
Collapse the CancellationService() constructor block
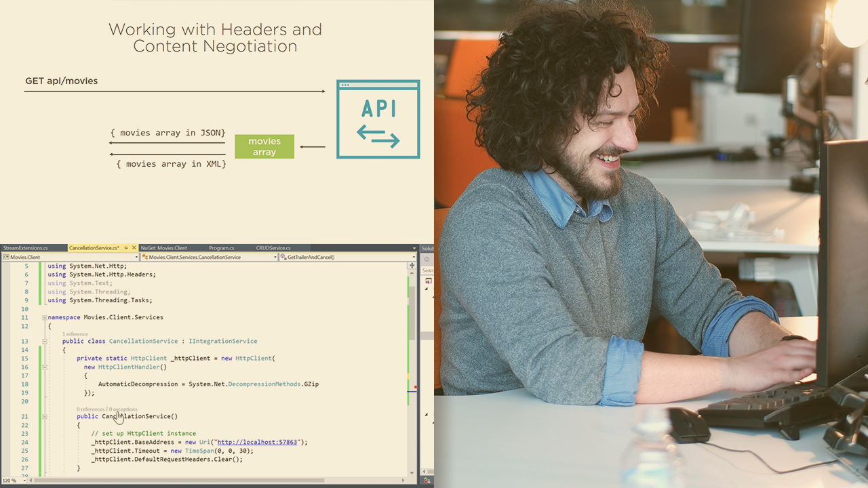45,417
